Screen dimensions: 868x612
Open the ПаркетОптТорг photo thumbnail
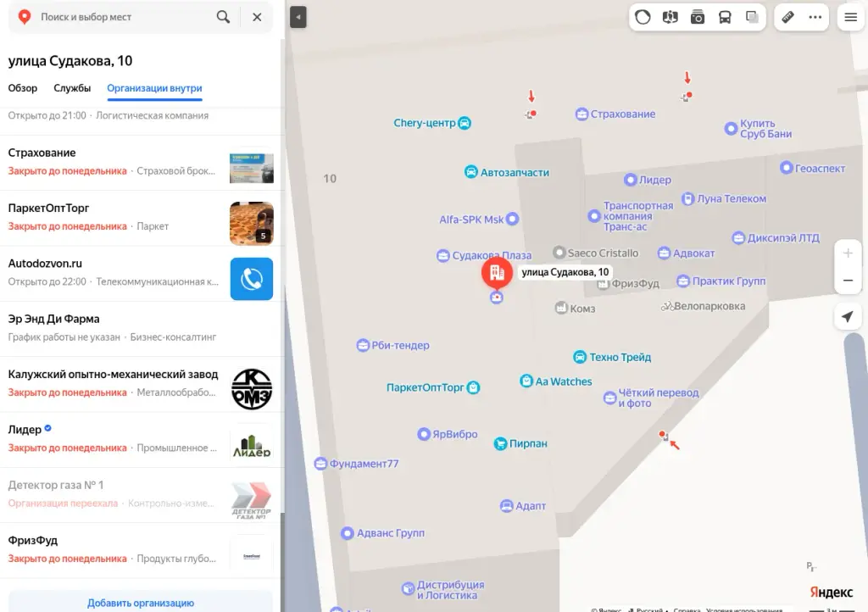tap(251, 224)
